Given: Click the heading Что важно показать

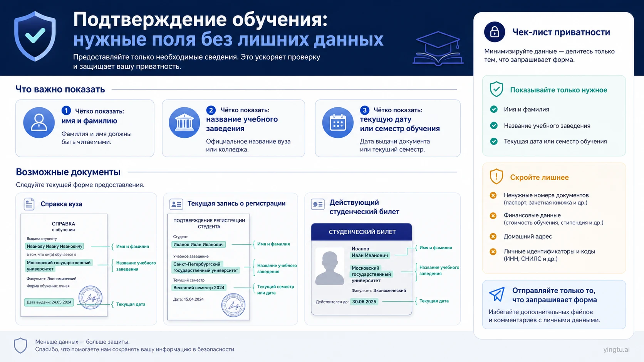Looking at the screenshot, I should pos(60,89).
